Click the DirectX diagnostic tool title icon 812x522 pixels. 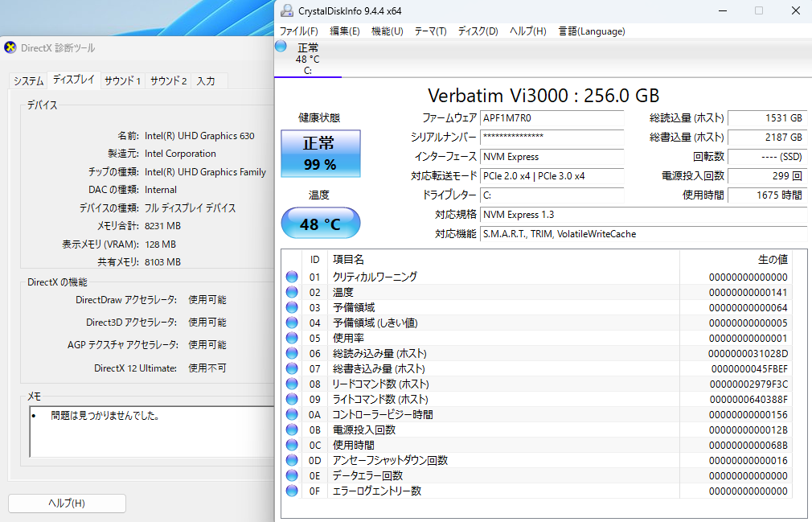pyautogui.click(x=10, y=47)
